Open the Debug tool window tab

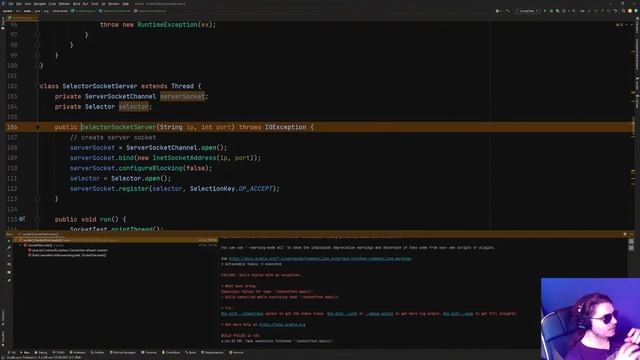point(41,352)
